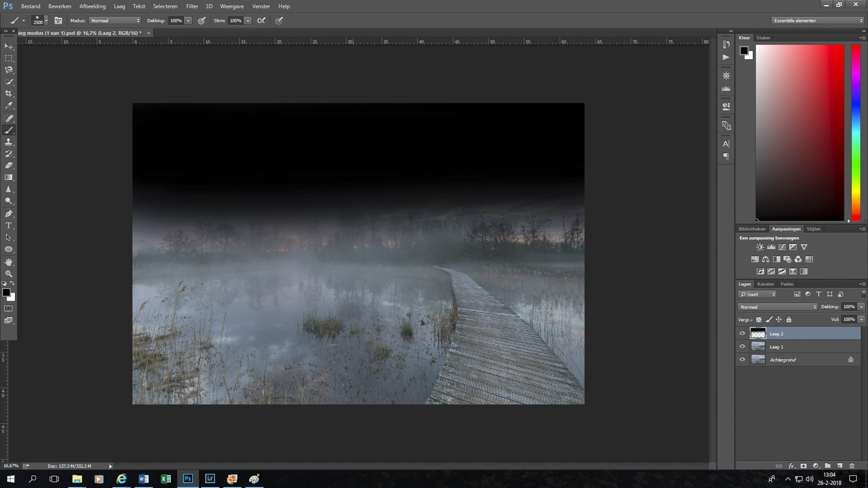This screenshot has width=868, height=488.
Task: Add a Curves adjustment
Action: tap(782, 247)
